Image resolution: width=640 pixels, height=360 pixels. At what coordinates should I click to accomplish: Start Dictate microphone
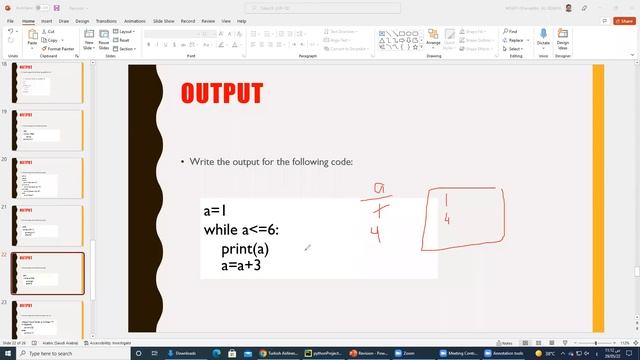click(x=543, y=34)
